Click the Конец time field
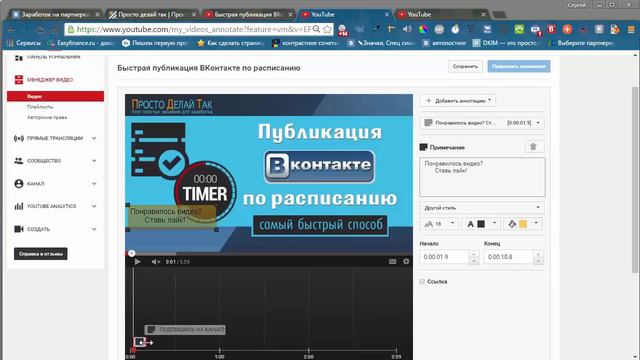Image resolution: width=640 pixels, height=360 pixels. (x=509, y=257)
